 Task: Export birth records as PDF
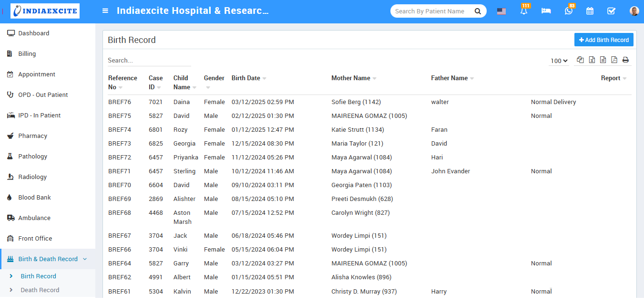(614, 60)
